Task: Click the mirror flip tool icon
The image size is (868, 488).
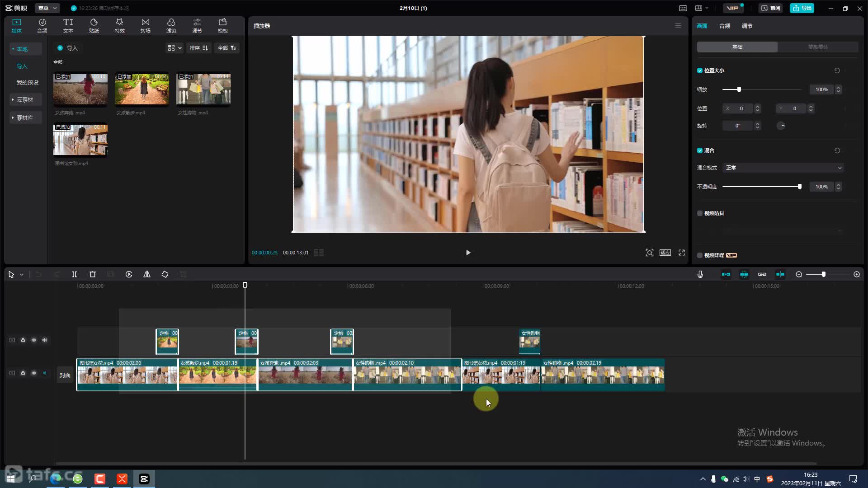Action: (147, 274)
